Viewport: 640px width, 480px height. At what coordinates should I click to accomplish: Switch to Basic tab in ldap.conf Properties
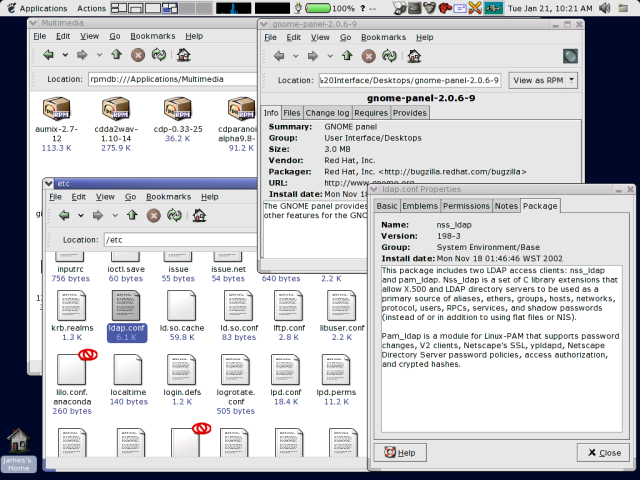[x=387, y=206]
